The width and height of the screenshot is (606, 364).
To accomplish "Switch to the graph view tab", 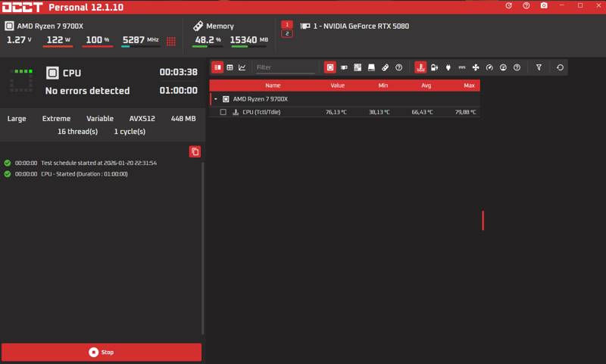I will tap(242, 67).
